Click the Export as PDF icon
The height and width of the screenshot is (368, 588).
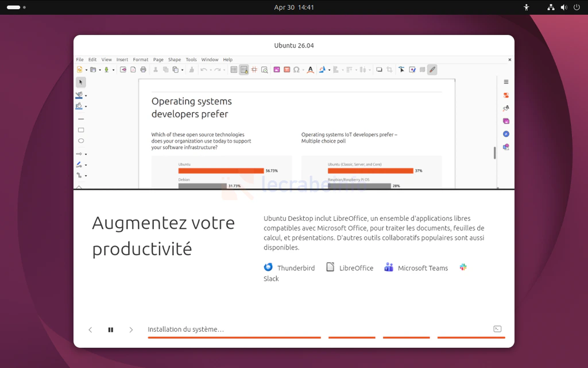pos(133,70)
